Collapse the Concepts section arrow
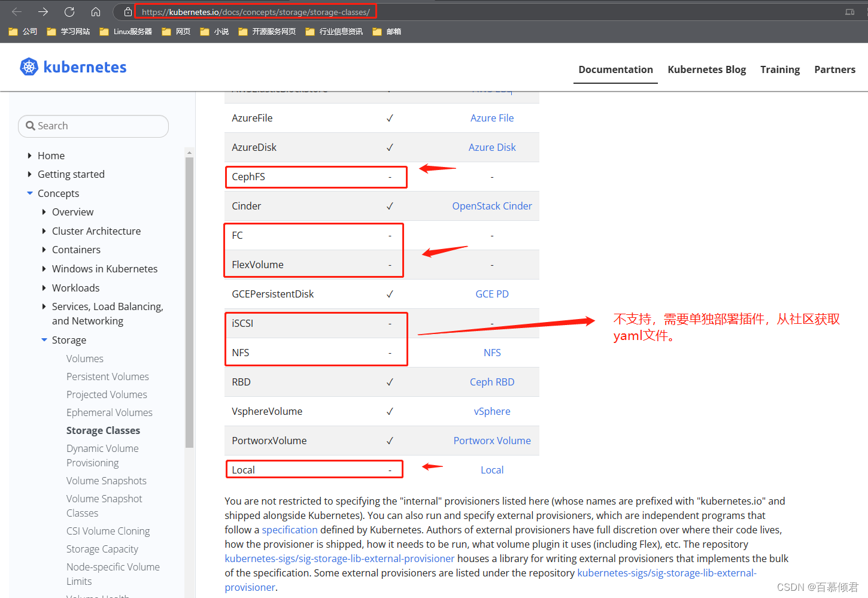Image resolution: width=868 pixels, height=598 pixels. 30,193
